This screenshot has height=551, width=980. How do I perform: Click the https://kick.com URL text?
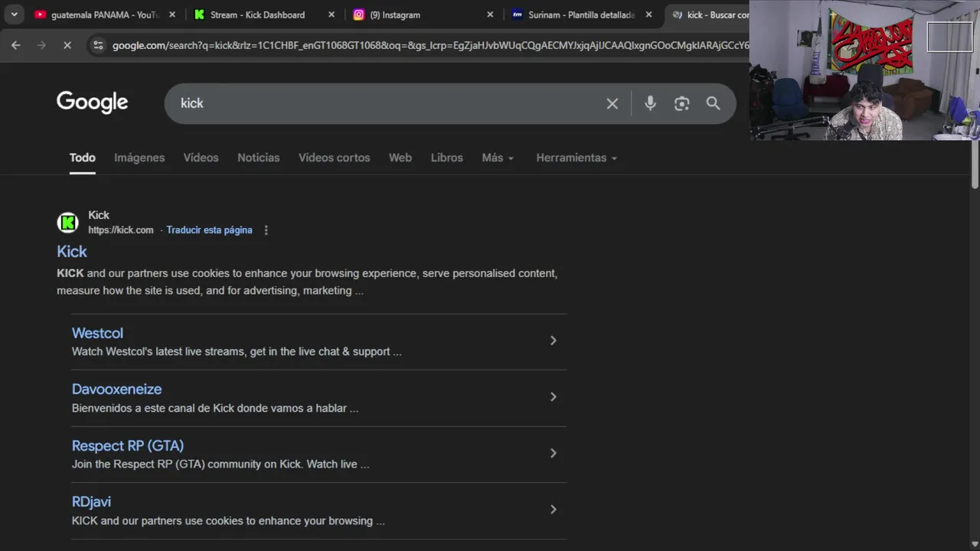tap(120, 230)
